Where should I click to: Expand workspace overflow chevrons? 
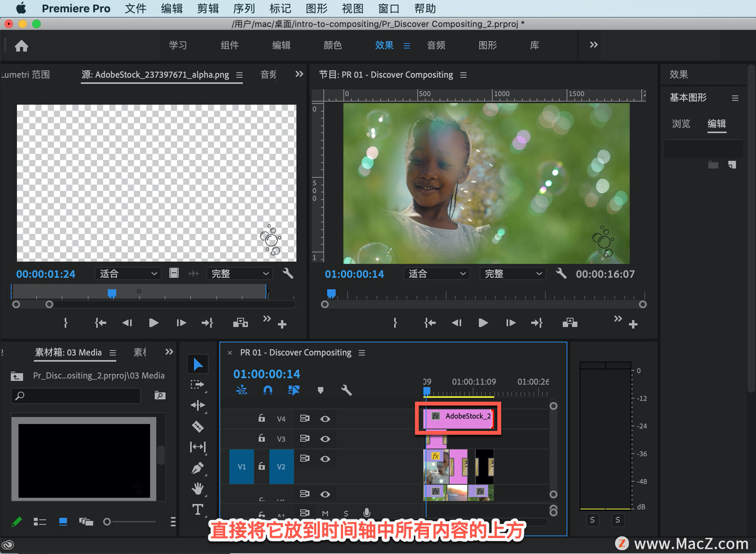point(593,45)
